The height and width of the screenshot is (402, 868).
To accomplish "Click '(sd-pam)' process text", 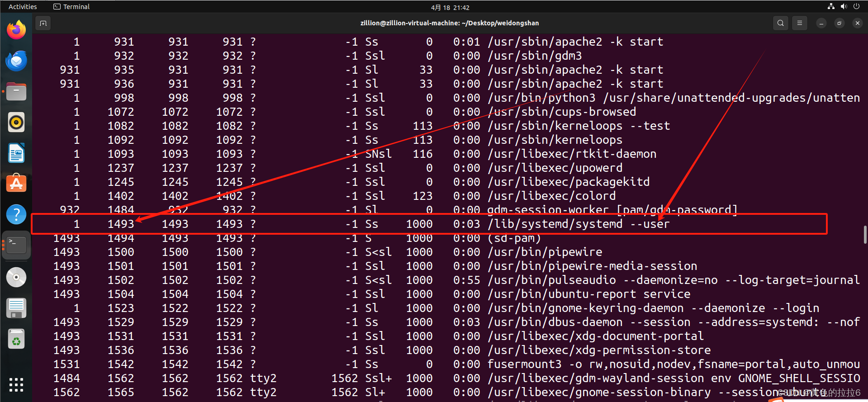I will click(x=514, y=238).
